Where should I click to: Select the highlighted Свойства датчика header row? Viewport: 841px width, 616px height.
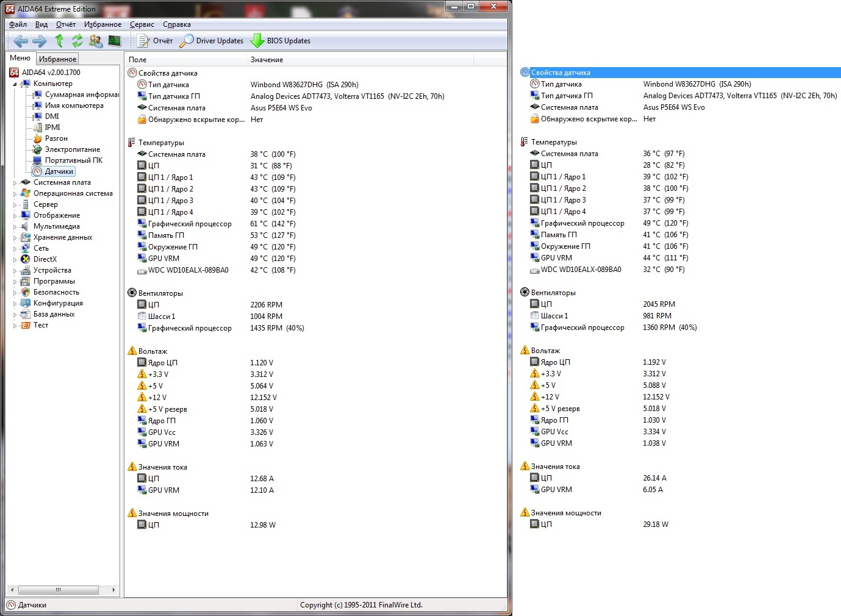tap(680, 73)
